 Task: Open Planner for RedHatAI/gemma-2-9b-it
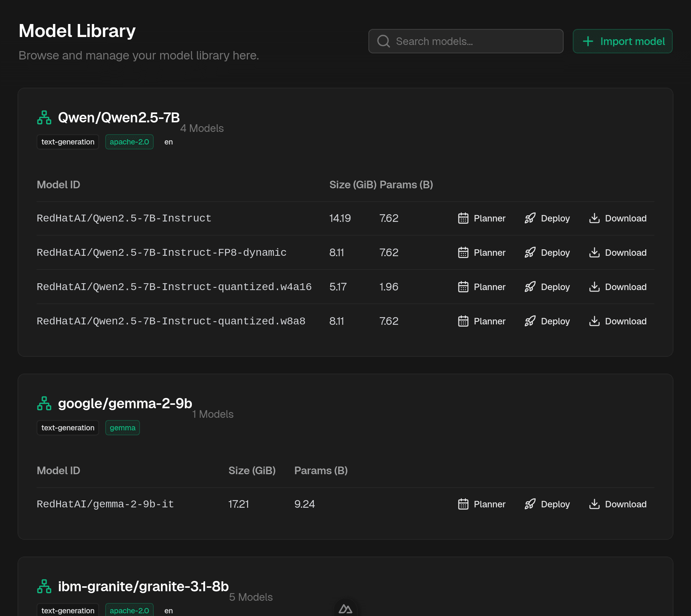click(482, 504)
